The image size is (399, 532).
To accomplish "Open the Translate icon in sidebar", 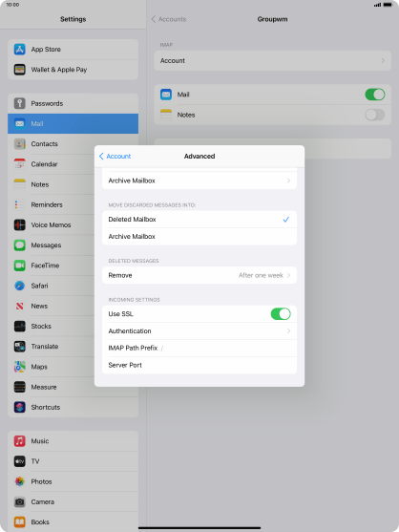I will 20,347.
